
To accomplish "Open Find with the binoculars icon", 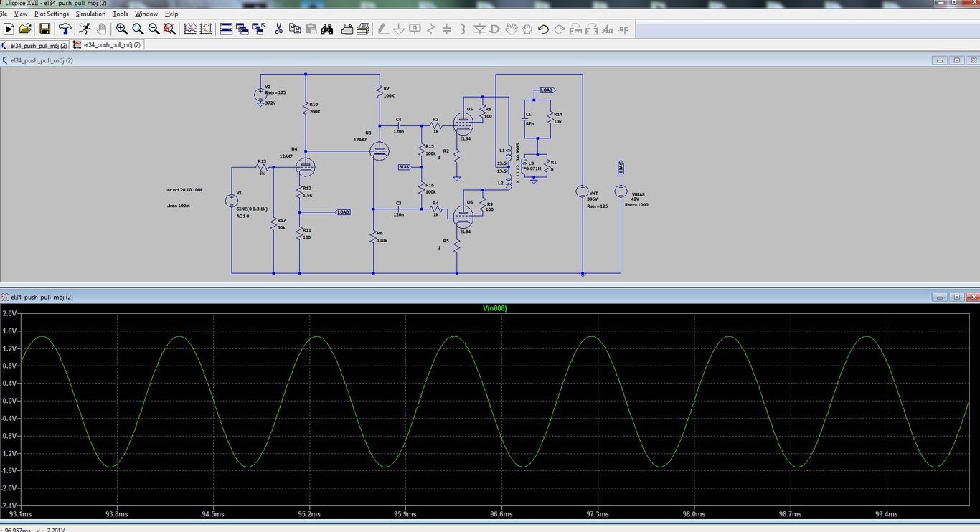I will 326,29.
